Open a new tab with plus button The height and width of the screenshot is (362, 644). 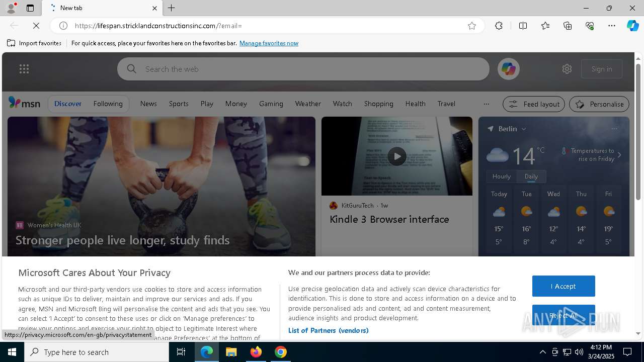[172, 8]
